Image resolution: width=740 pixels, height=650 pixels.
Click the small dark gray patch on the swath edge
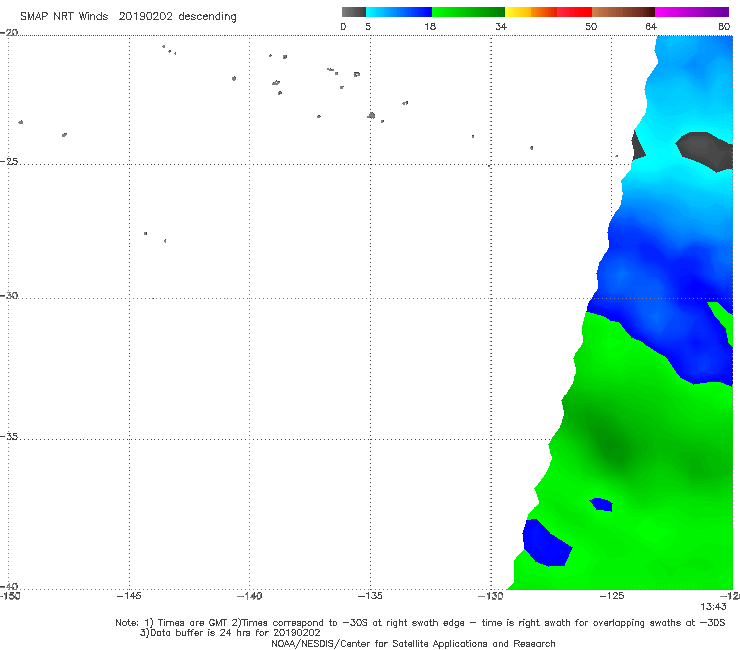coord(638,146)
